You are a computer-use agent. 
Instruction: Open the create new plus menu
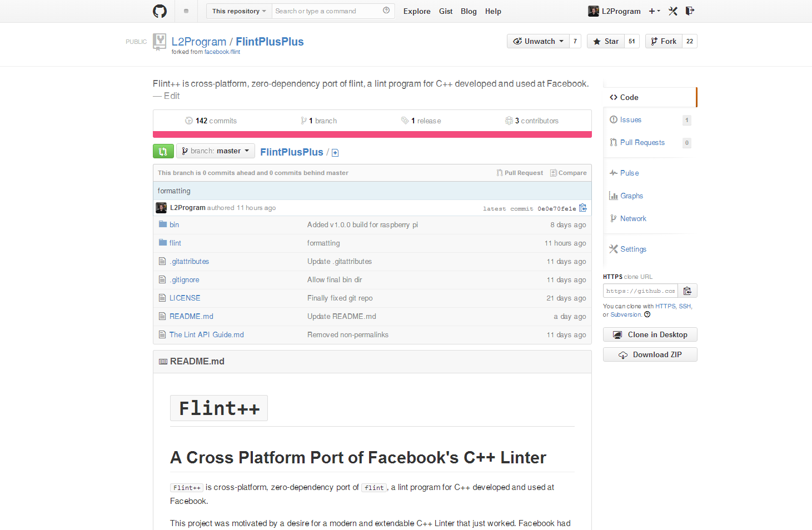click(x=654, y=11)
